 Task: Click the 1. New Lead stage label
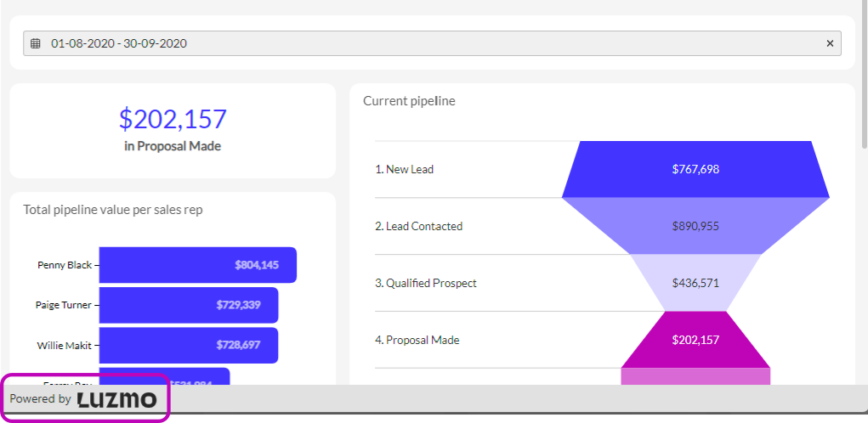(x=405, y=169)
